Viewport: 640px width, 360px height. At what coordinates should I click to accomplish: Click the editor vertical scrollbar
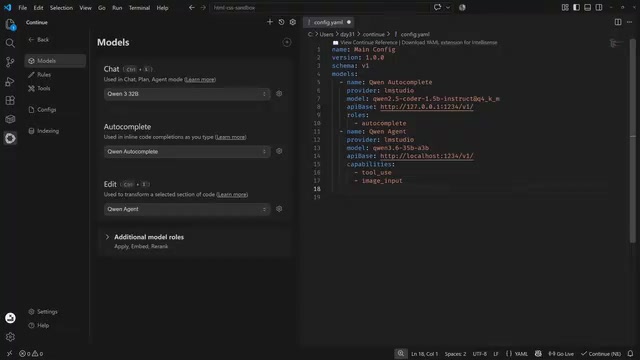point(633,141)
